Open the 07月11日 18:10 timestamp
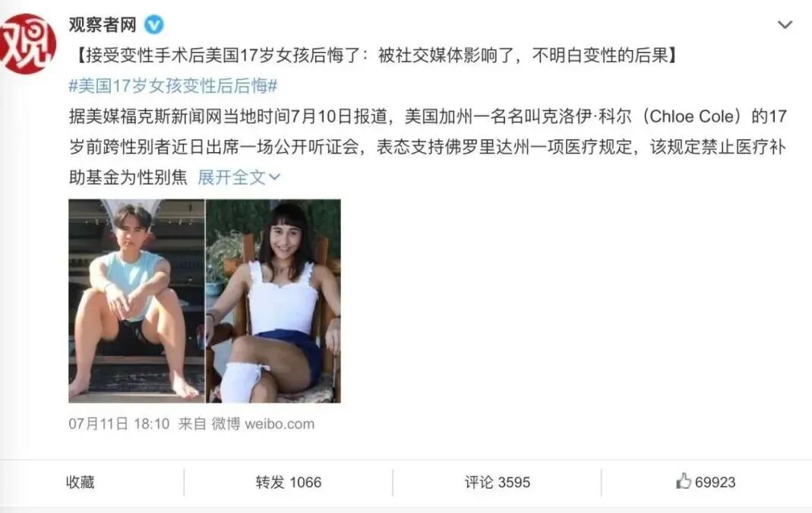812x513 pixels. click(x=119, y=424)
